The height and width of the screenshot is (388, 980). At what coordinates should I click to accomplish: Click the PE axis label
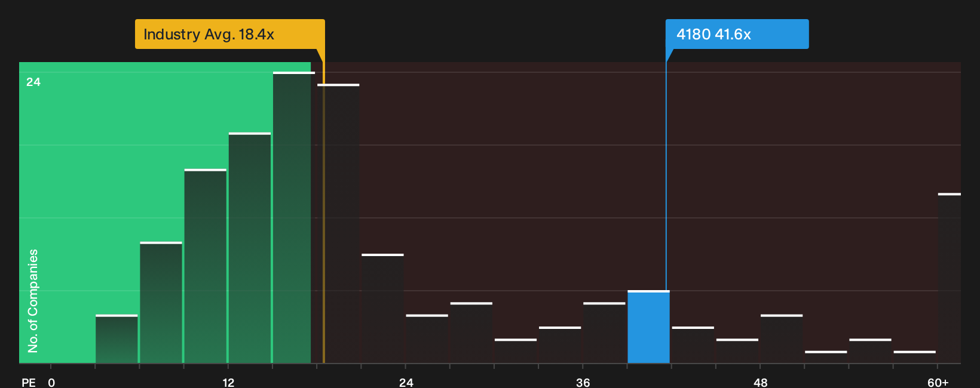pos(28,383)
